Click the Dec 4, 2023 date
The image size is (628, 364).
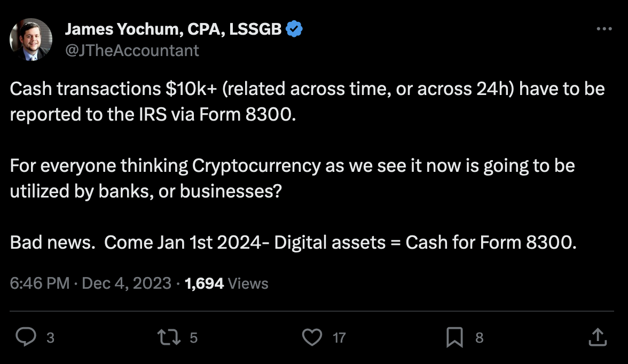tap(127, 283)
